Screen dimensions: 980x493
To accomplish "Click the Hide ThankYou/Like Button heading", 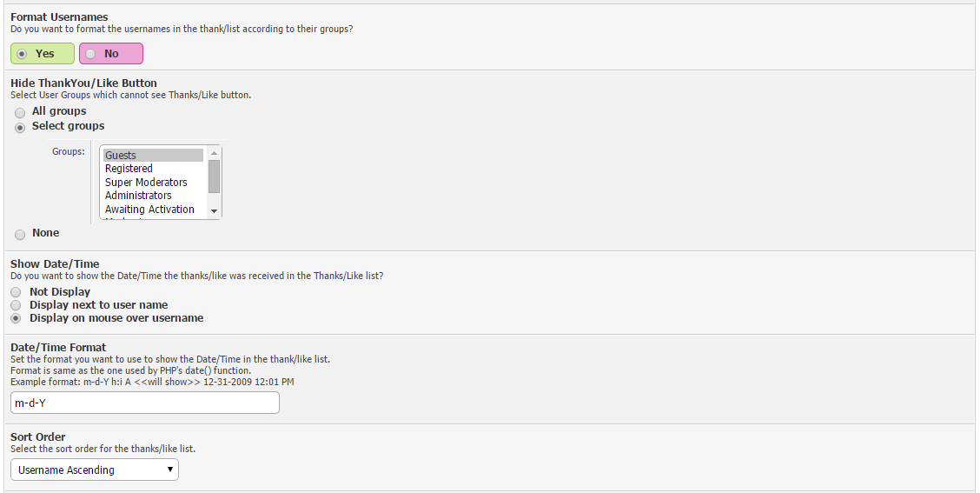I will [83, 83].
